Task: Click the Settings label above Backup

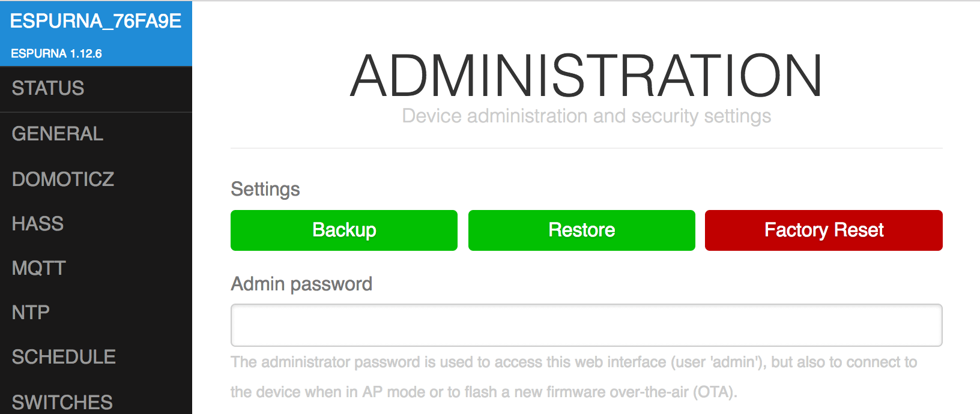Action: point(265,189)
